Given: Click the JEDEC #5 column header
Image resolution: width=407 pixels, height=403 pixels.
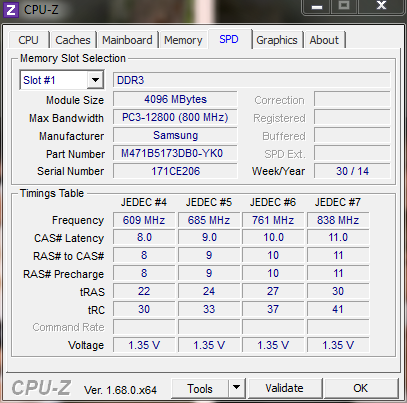Looking at the screenshot, I should tap(209, 202).
